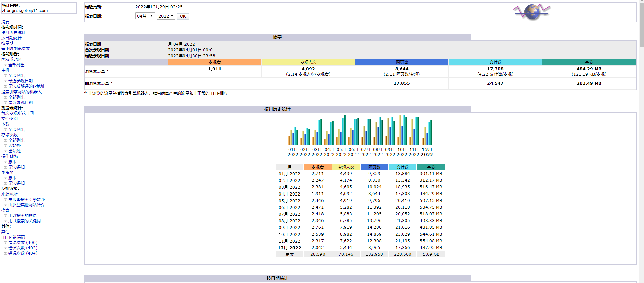Click the icon beside 错误次数 (404)
Viewport: 644px width, 283px height.
[x=5, y=253]
